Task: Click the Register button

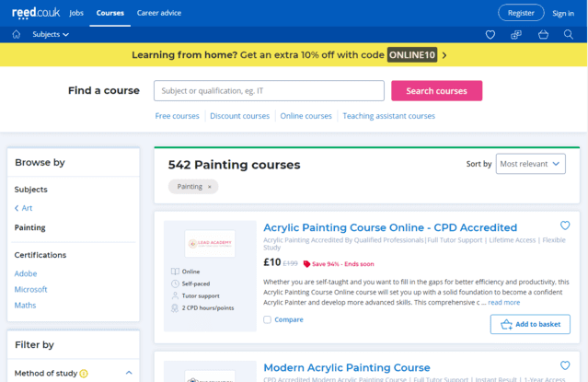Action: tap(521, 13)
